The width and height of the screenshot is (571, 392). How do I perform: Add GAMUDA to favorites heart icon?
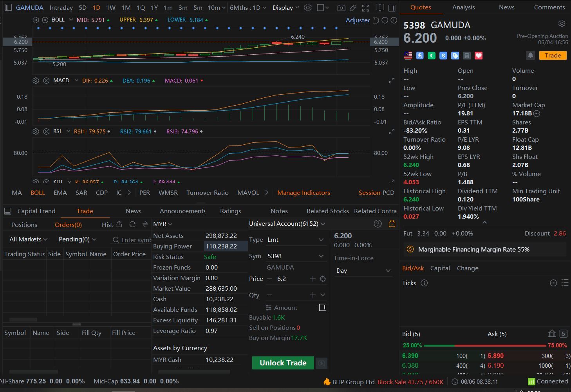479,56
